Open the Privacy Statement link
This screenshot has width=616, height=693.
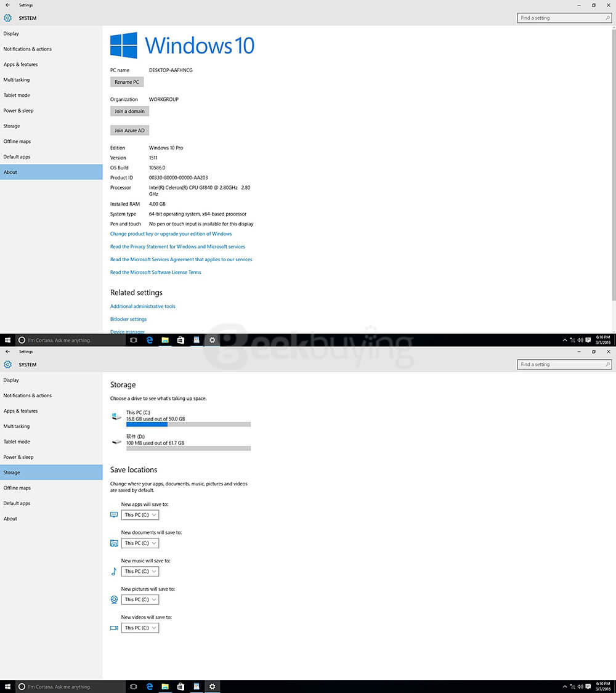177,246
